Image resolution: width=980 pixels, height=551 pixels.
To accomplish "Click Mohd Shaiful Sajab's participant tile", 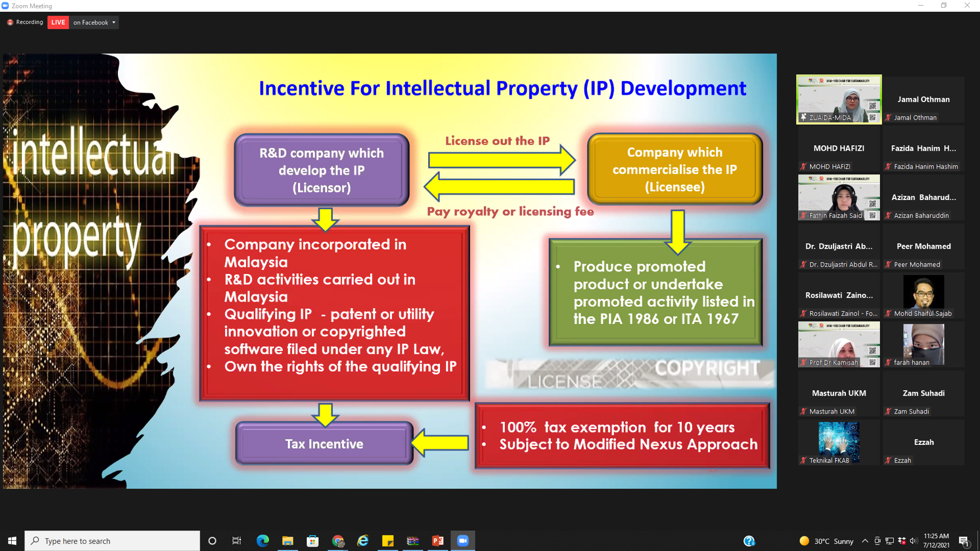I will (923, 296).
